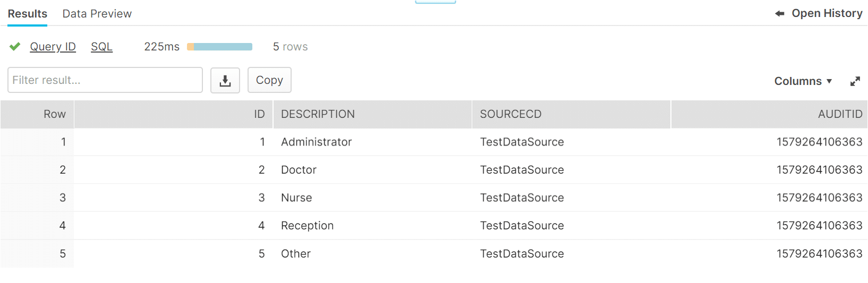Click the Open History arrow icon
Image resolution: width=868 pixels, height=283 pixels.
(780, 14)
